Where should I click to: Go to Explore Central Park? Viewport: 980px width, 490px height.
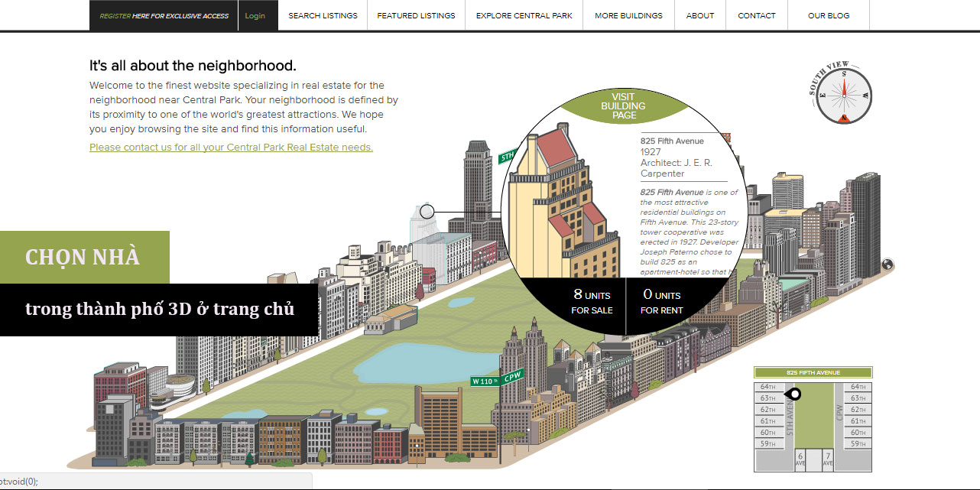(x=524, y=15)
